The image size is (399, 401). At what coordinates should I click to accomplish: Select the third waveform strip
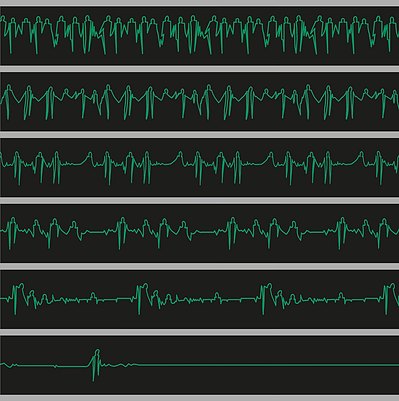click(199, 167)
